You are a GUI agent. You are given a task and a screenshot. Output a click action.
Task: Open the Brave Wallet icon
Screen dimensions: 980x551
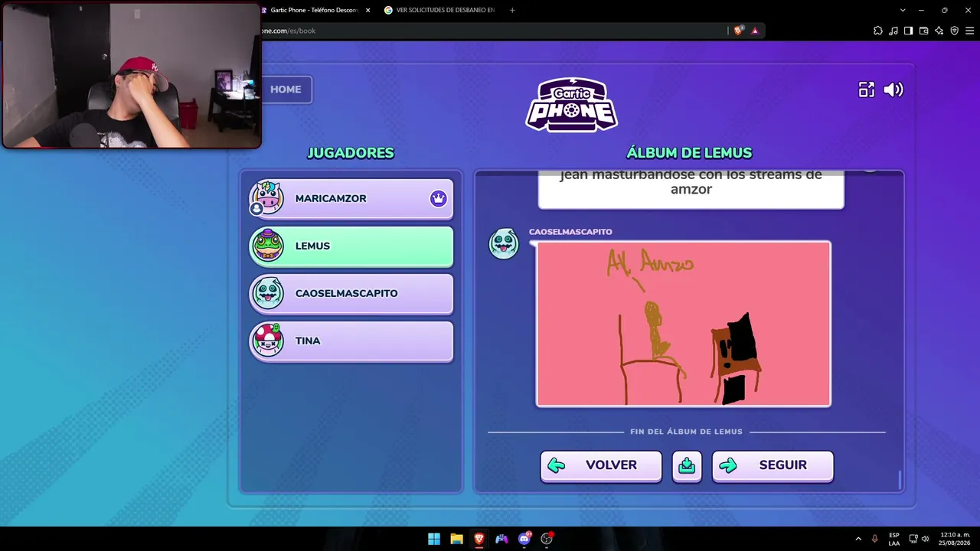click(x=924, y=31)
